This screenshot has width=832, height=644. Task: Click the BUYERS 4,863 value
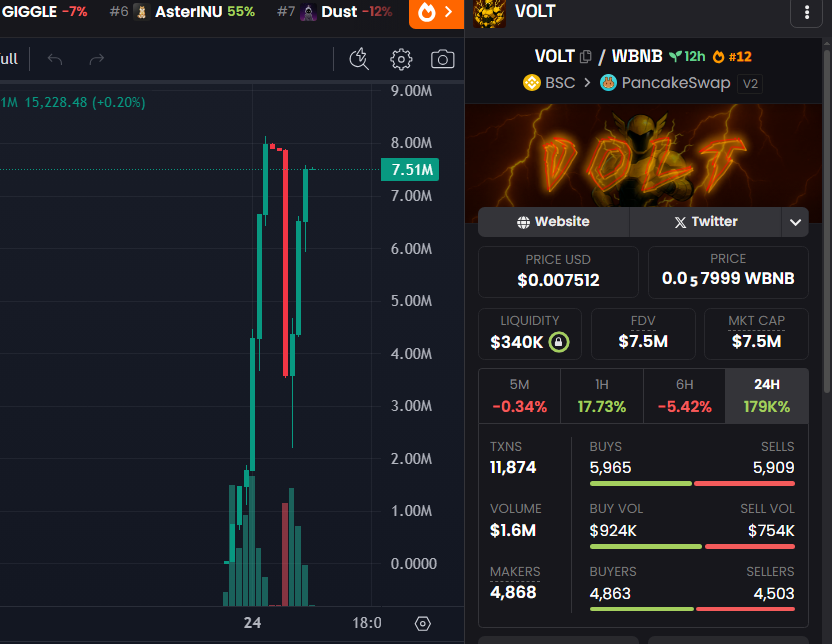[x=610, y=593]
